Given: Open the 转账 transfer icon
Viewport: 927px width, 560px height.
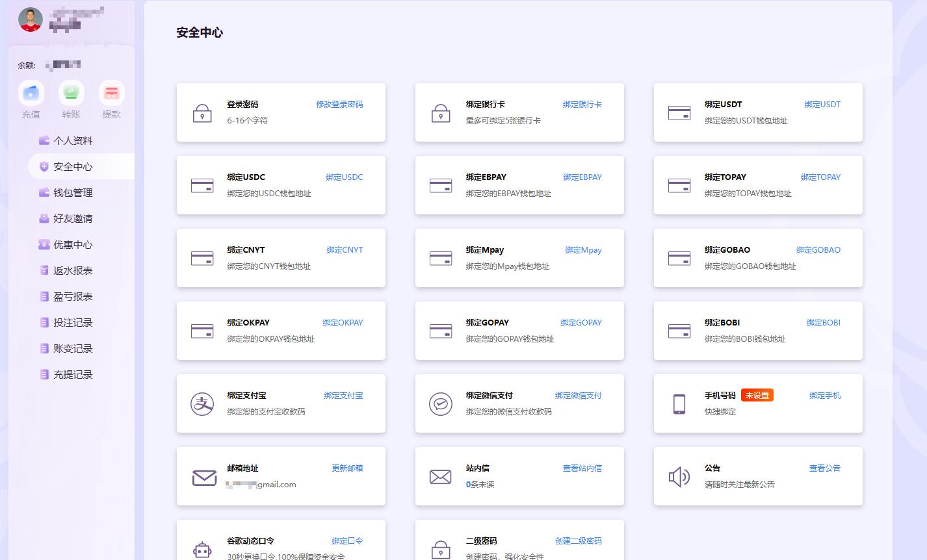Looking at the screenshot, I should tap(71, 94).
